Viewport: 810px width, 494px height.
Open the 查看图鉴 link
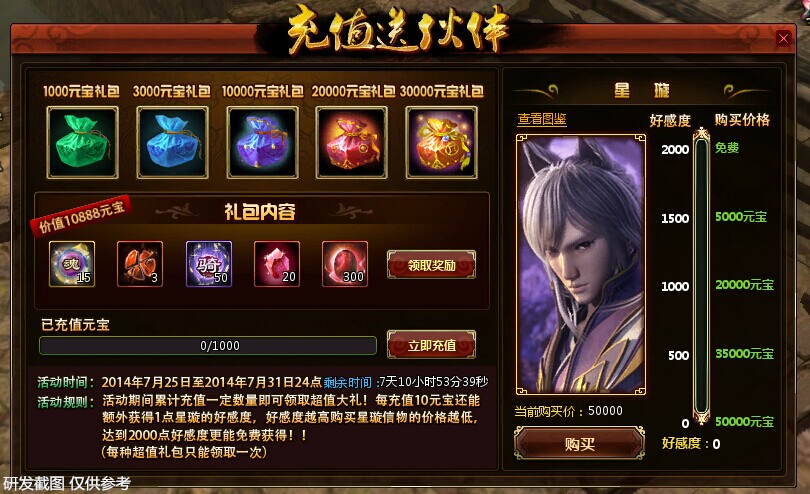pos(542,119)
